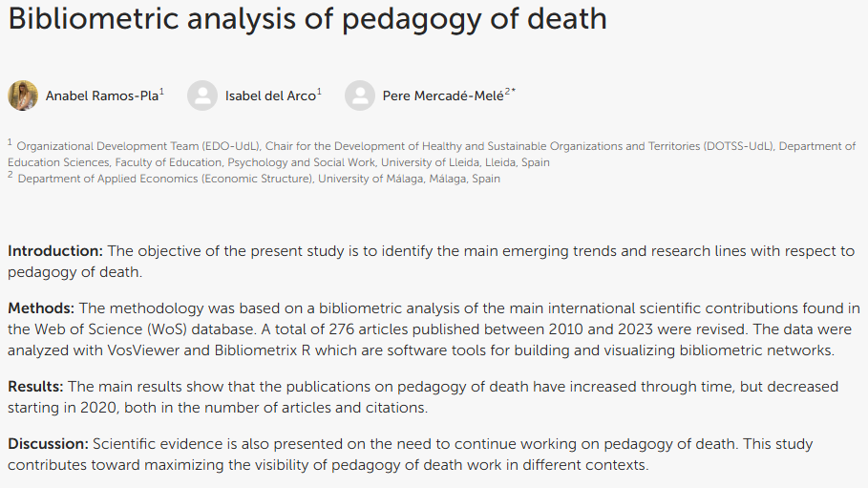This screenshot has width=868, height=488.
Task: Click the Methods section label
Action: coord(41,308)
